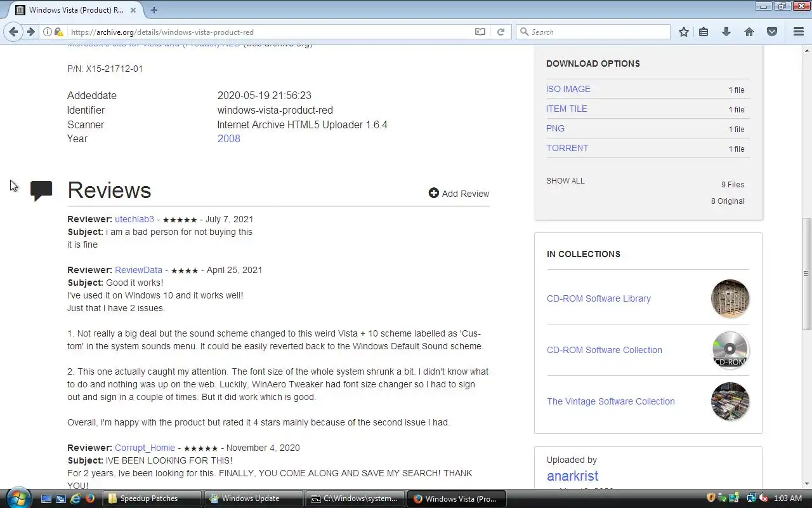The height and width of the screenshot is (508, 812).
Task: Open The Vintage Software Collection link
Action: click(x=611, y=401)
